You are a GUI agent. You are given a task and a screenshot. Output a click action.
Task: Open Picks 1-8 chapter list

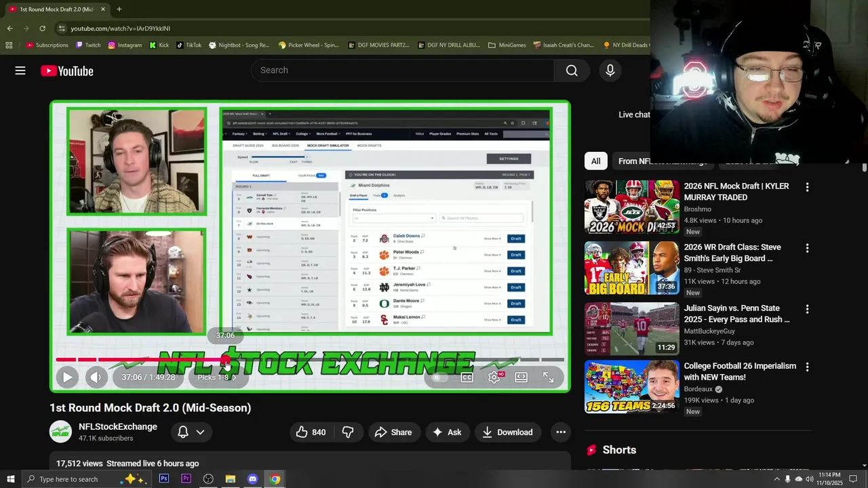tap(217, 378)
